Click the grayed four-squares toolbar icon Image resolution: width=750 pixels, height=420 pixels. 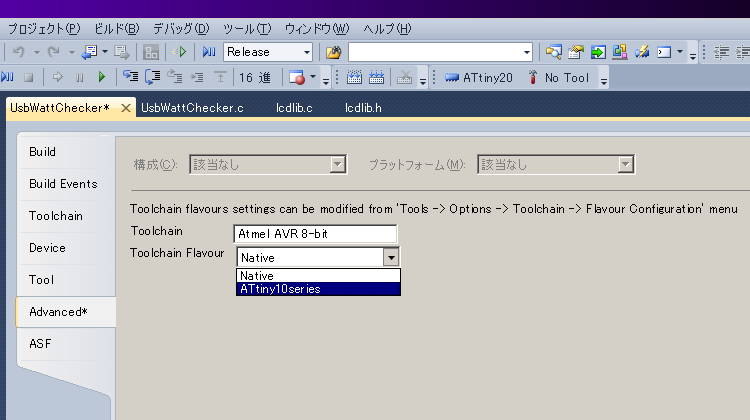[x=151, y=52]
